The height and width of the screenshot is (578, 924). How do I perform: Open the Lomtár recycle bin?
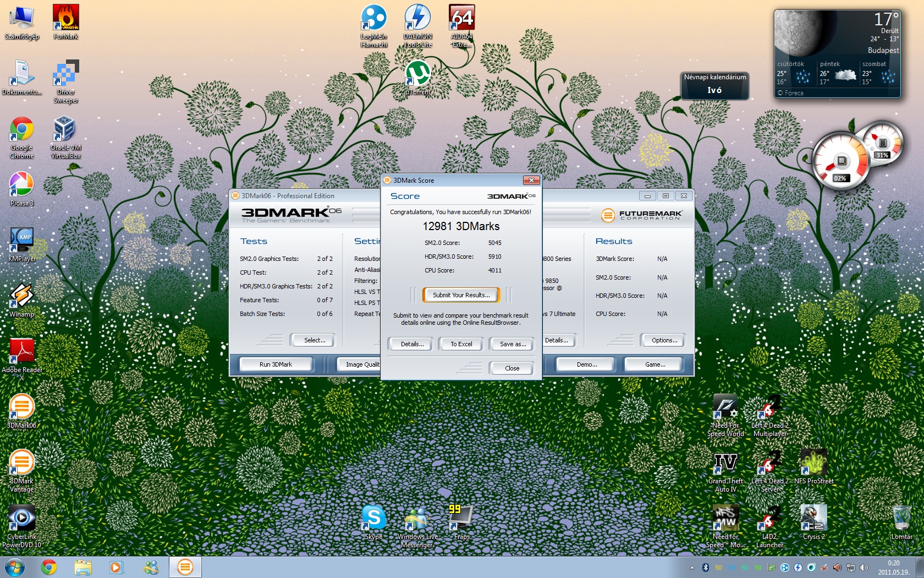(x=902, y=522)
